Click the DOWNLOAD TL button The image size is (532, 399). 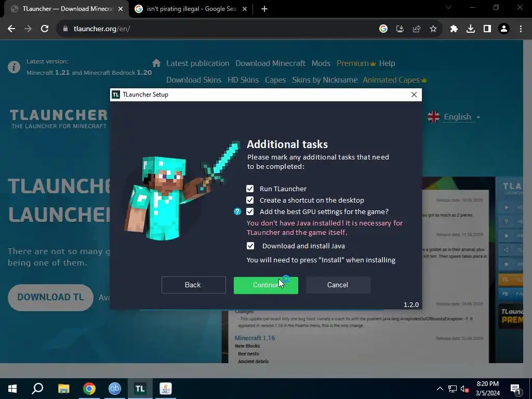click(x=50, y=298)
